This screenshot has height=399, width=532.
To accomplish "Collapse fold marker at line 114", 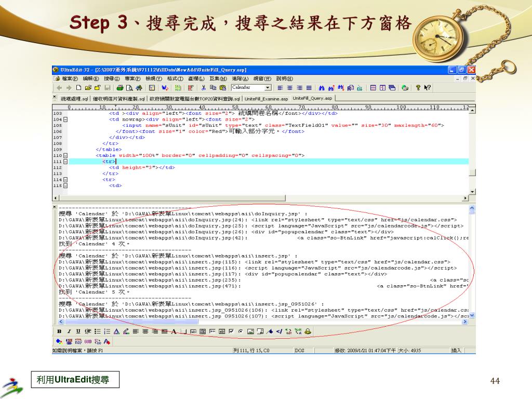I will pyautogui.click(x=65, y=179).
